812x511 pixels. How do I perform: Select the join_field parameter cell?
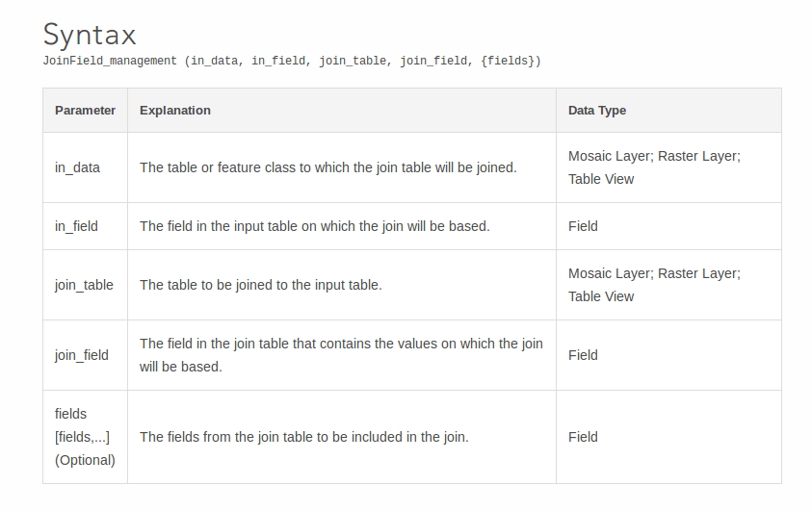82,355
